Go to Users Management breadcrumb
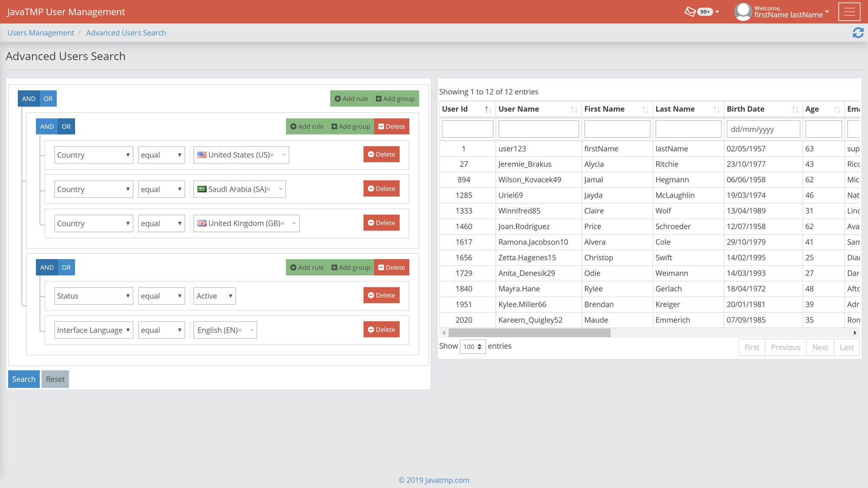Image resolution: width=868 pixels, height=488 pixels. [x=41, y=33]
